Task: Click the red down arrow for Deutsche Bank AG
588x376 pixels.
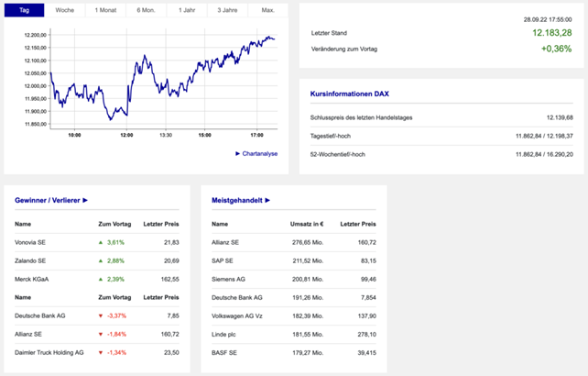Action: point(102,315)
